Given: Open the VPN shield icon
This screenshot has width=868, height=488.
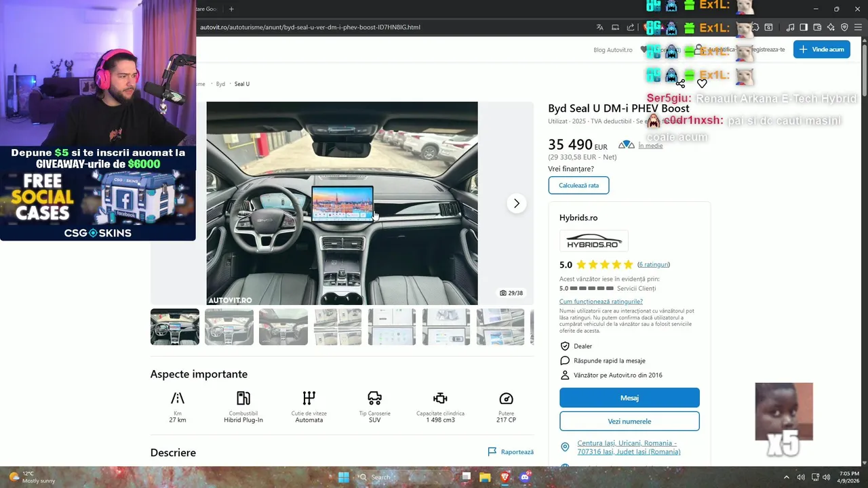Looking at the screenshot, I should pos(844,27).
